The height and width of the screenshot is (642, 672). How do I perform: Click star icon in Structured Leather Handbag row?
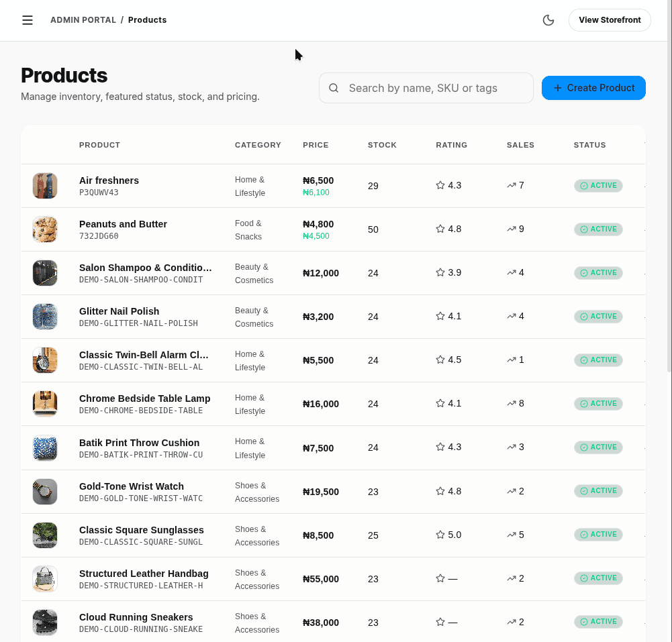pyautogui.click(x=440, y=579)
